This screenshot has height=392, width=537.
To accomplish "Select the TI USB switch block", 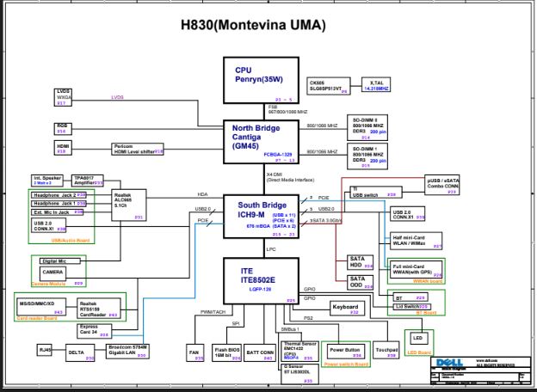I will pos(376,193).
